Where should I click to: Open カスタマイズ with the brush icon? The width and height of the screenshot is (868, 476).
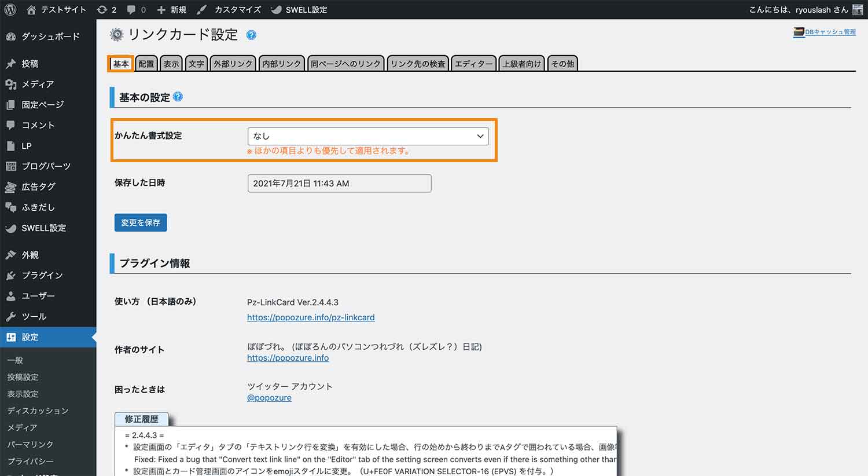(203, 9)
